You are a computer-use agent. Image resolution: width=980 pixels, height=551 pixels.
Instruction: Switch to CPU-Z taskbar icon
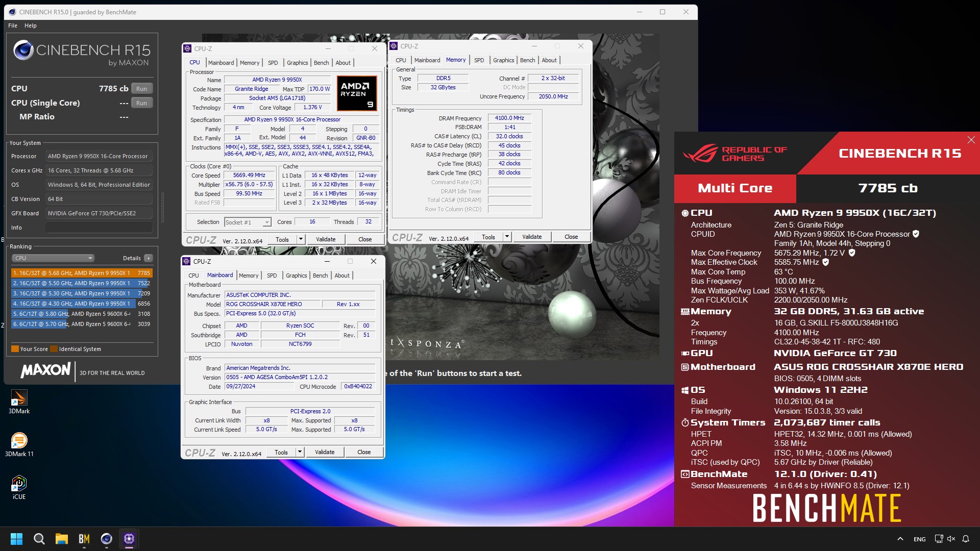[129, 539]
